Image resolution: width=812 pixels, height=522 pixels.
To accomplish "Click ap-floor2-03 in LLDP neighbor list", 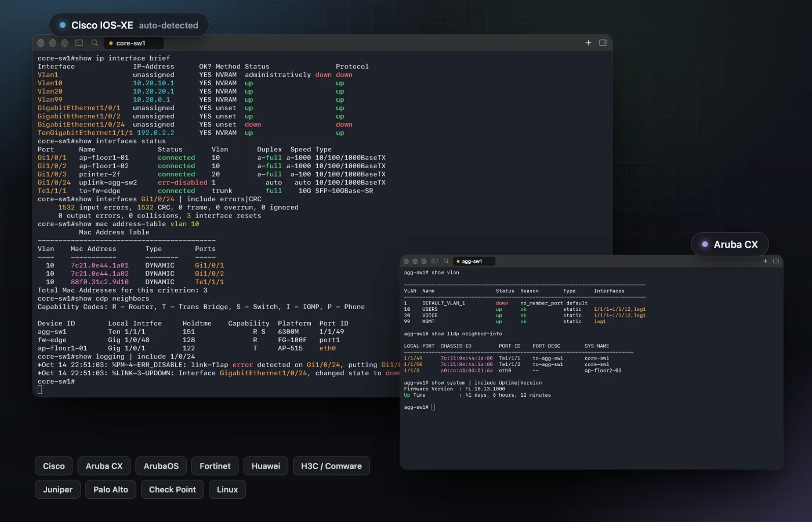I will tap(603, 371).
